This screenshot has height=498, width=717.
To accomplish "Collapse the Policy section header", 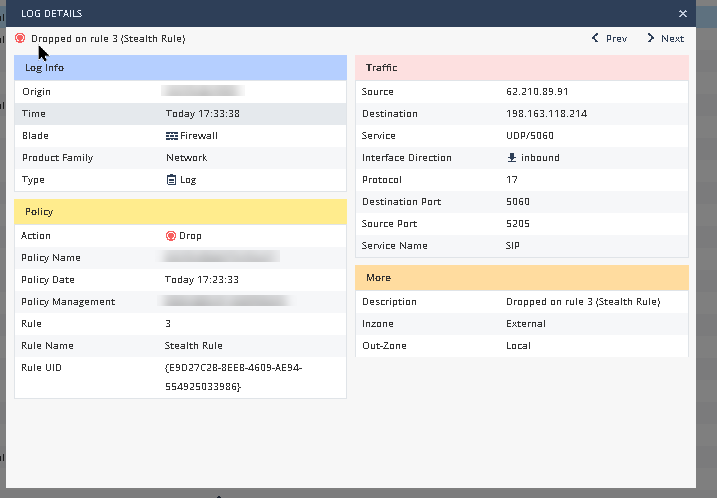I will 180,212.
